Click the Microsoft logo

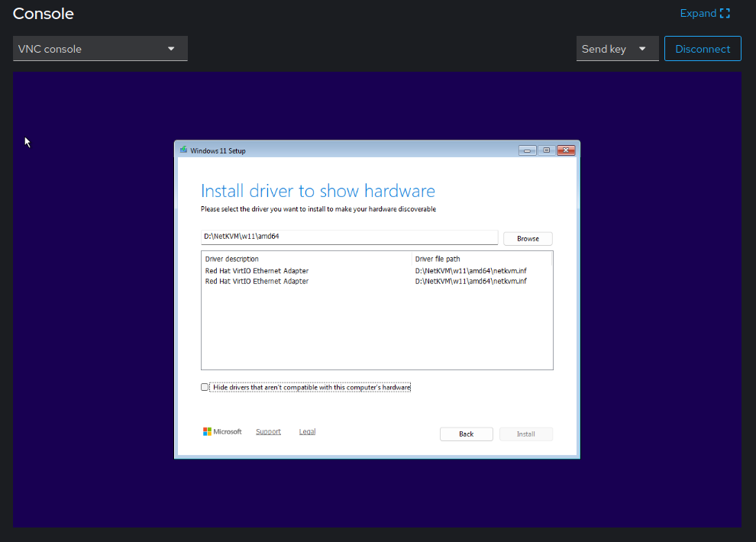pyautogui.click(x=222, y=431)
